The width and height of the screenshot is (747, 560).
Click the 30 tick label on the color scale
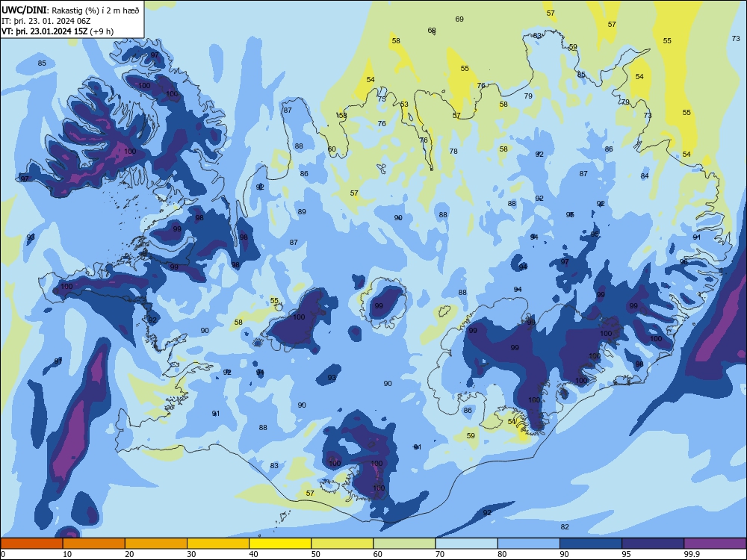click(x=191, y=554)
